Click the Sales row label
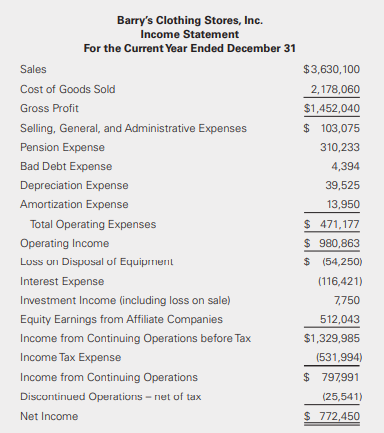The image size is (384, 433). (x=33, y=69)
